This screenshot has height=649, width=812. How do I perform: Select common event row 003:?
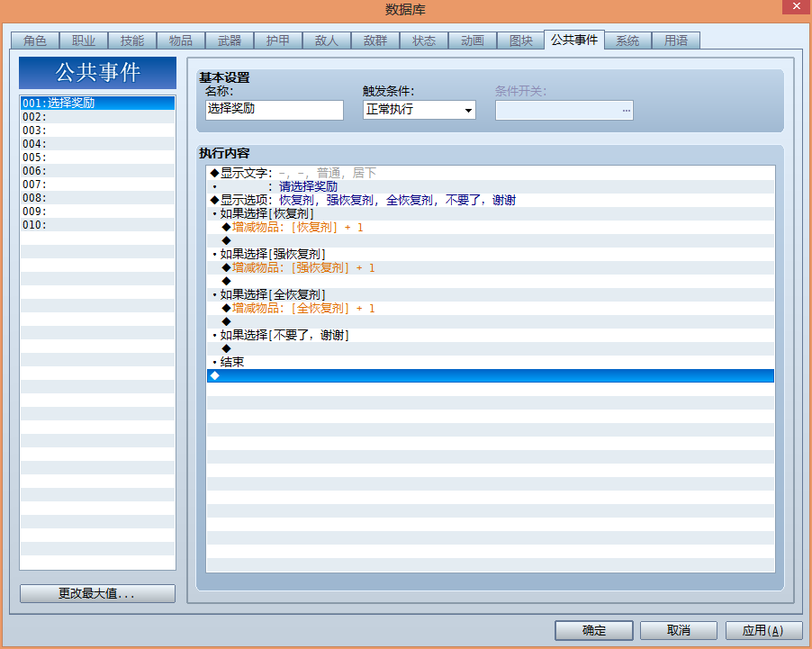[x=97, y=130]
